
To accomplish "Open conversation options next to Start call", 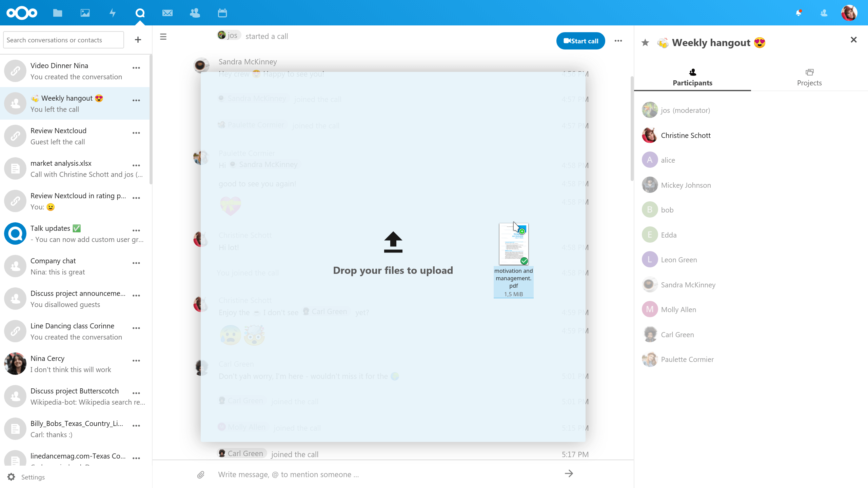I will pyautogui.click(x=618, y=41).
